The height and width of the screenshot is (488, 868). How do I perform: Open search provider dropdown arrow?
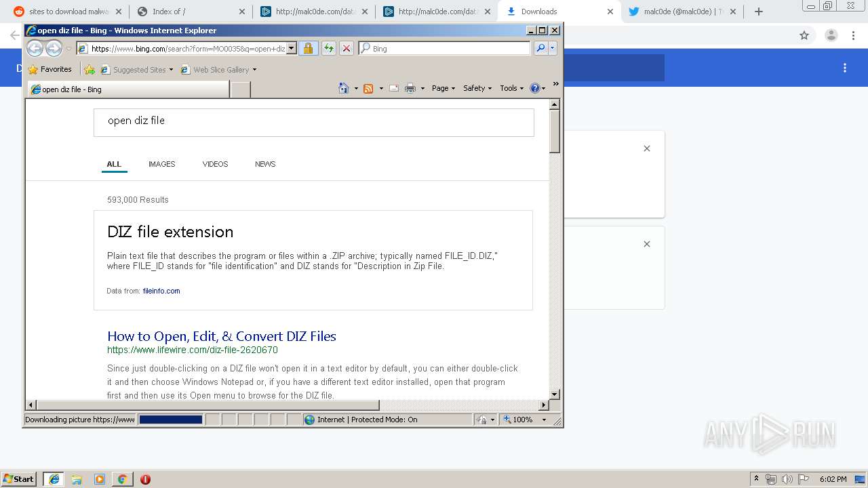point(553,48)
